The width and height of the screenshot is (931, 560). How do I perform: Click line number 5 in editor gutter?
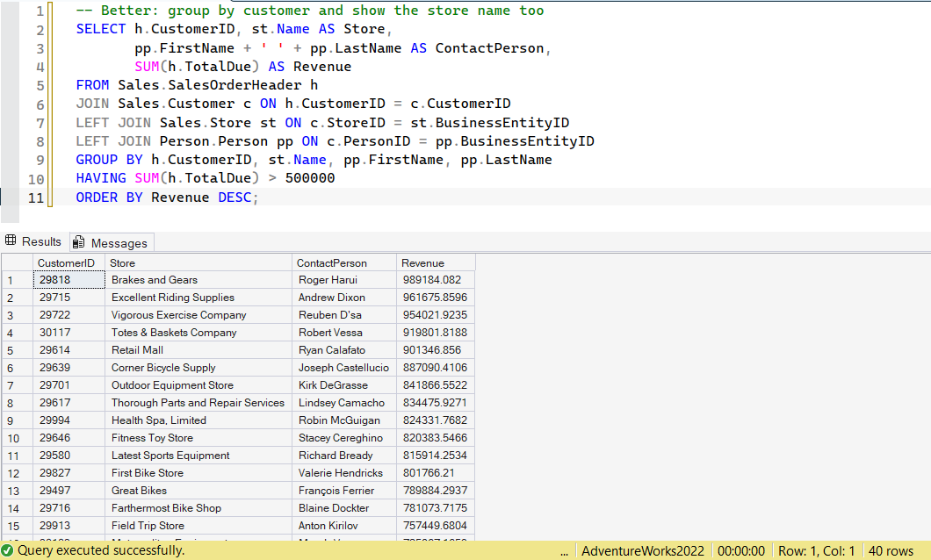(40, 85)
